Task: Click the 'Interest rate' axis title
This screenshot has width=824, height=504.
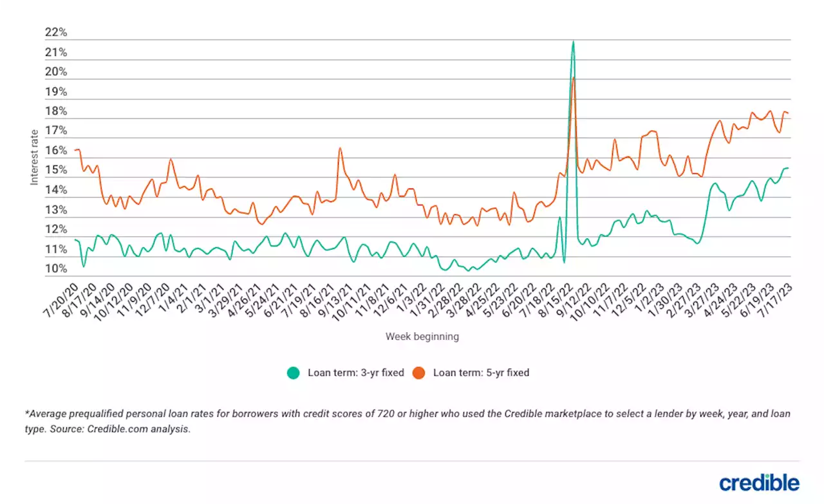Action: (x=35, y=156)
